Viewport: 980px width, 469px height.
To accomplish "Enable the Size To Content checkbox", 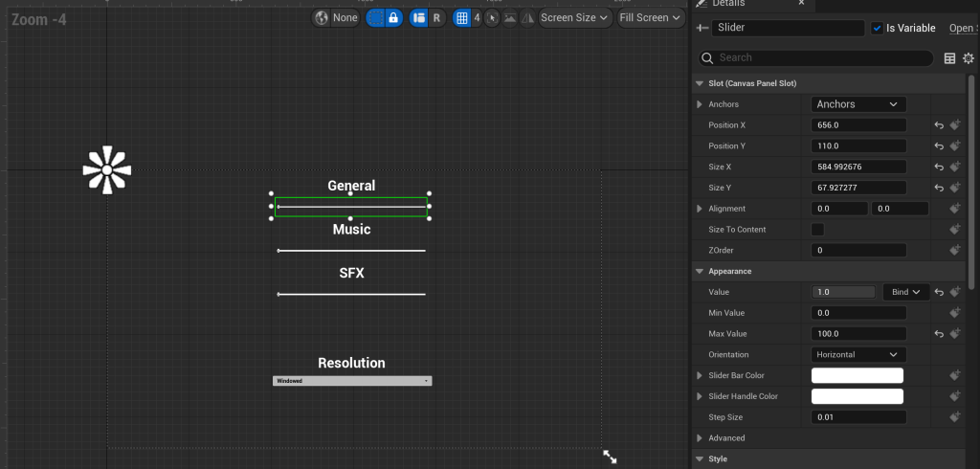I will [x=817, y=230].
